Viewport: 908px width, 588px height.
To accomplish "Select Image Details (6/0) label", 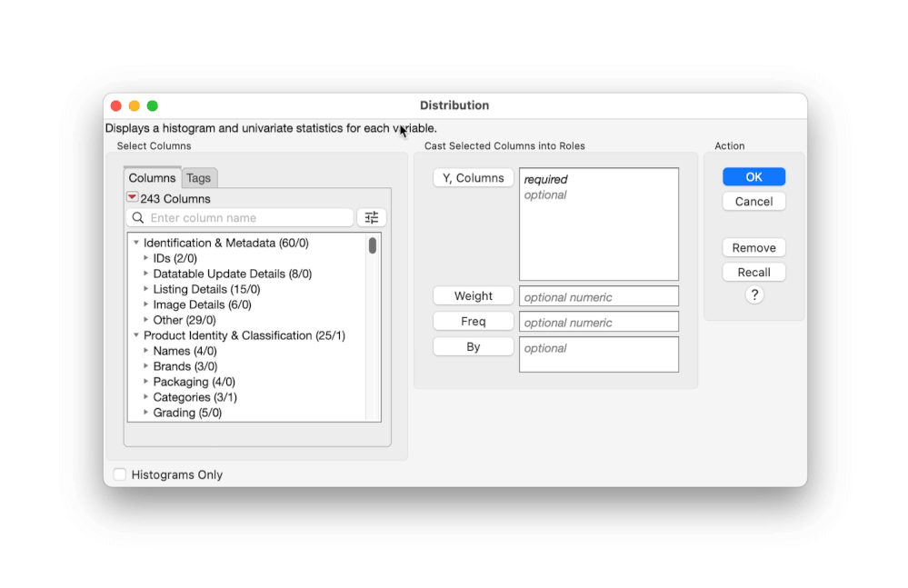I will tap(202, 304).
